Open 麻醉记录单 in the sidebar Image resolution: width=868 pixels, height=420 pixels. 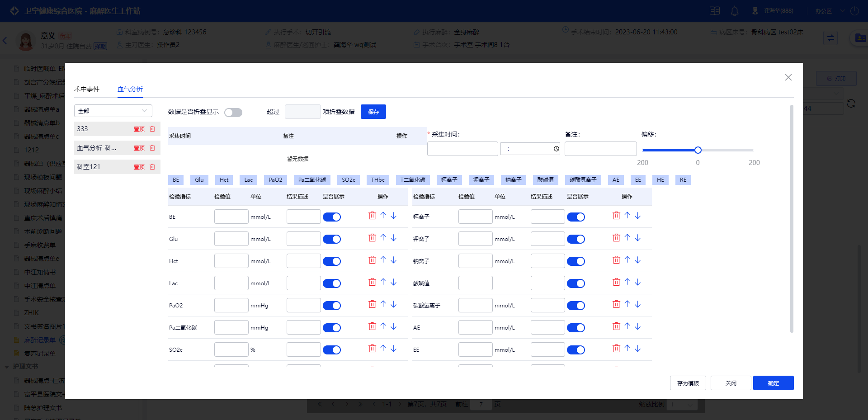(x=40, y=340)
